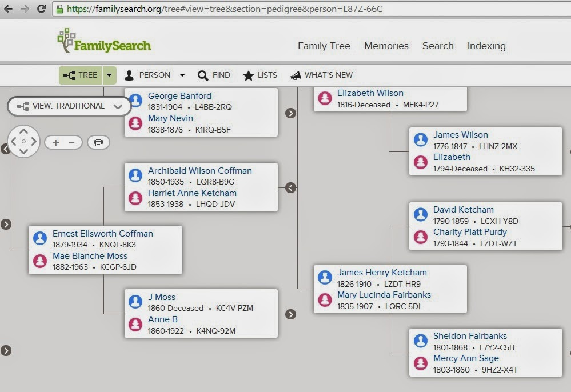Open FIND using the magnifier icon
Viewport: 571px width, 392px height.
(x=203, y=75)
